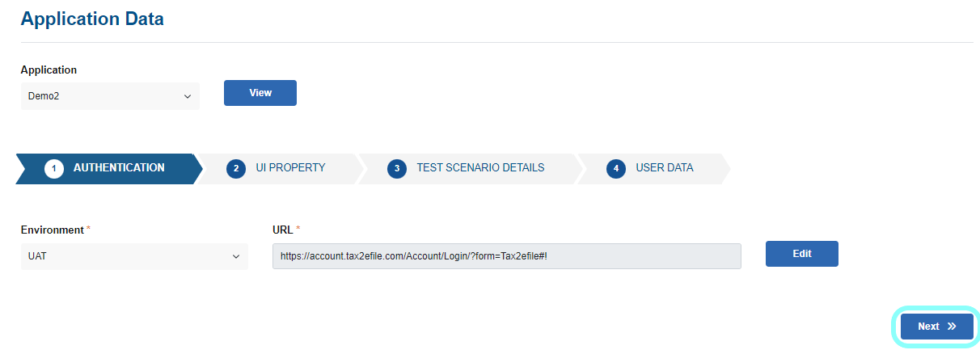Viewport: 980px width, 350px height.
Task: Click the Application dropdown chevron arrow
Action: tap(188, 96)
